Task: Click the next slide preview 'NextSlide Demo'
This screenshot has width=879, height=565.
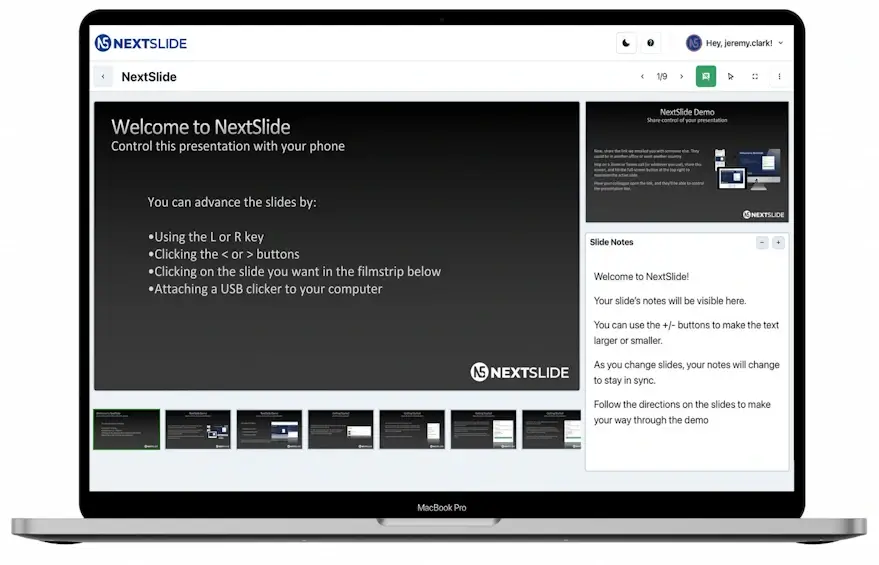Action: pyautogui.click(x=687, y=162)
